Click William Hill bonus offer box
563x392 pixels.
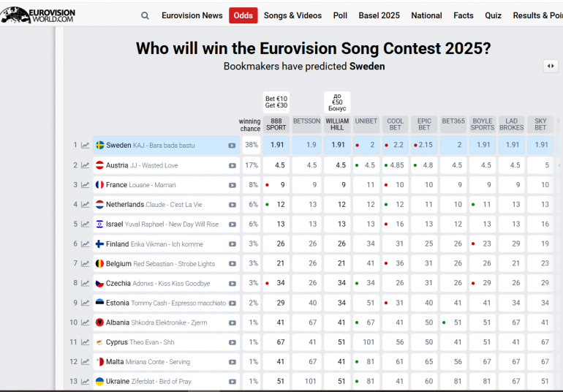(x=337, y=102)
